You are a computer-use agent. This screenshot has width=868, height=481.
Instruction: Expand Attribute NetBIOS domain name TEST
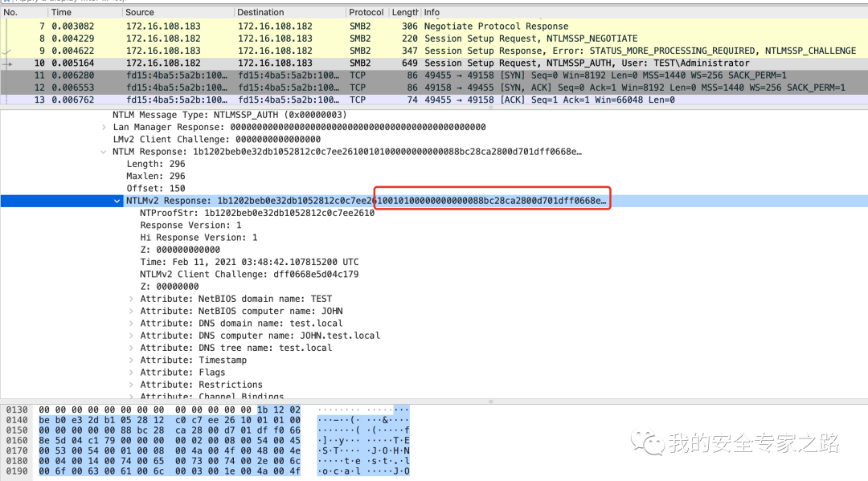coord(131,299)
